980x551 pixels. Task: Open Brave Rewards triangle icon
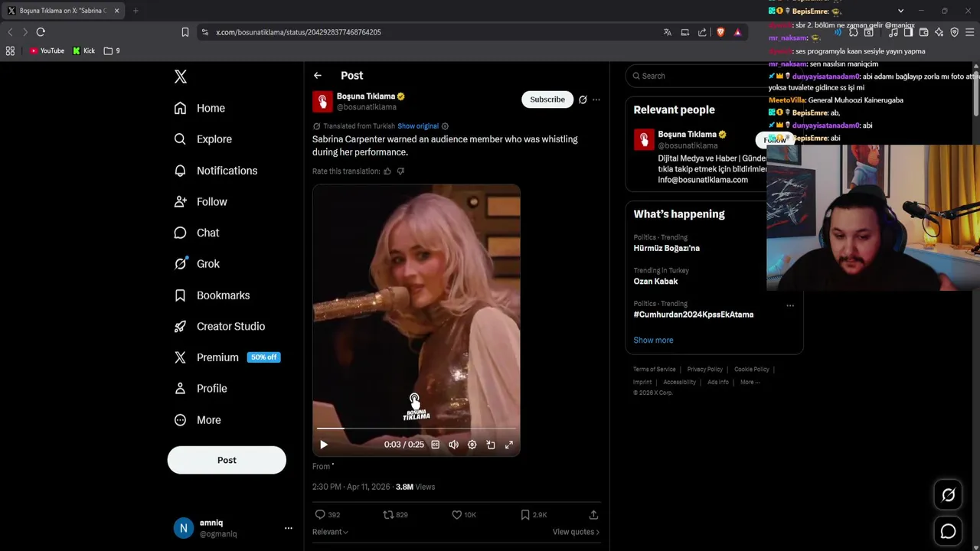pos(737,32)
